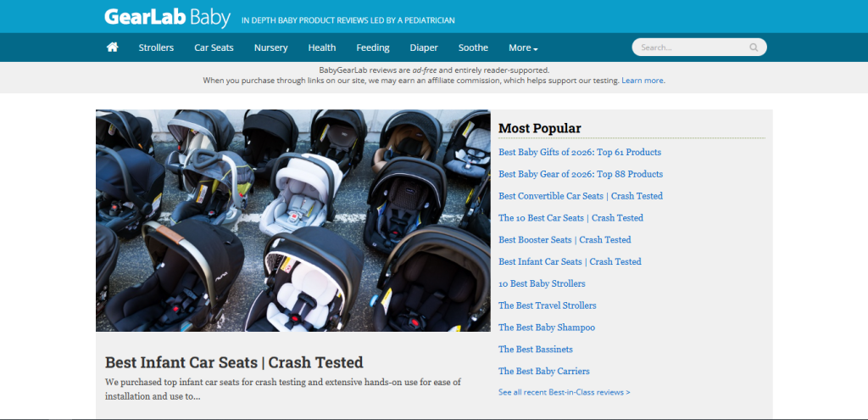Open the Feeding category
Screen dimensions: 868x420
coord(373,48)
